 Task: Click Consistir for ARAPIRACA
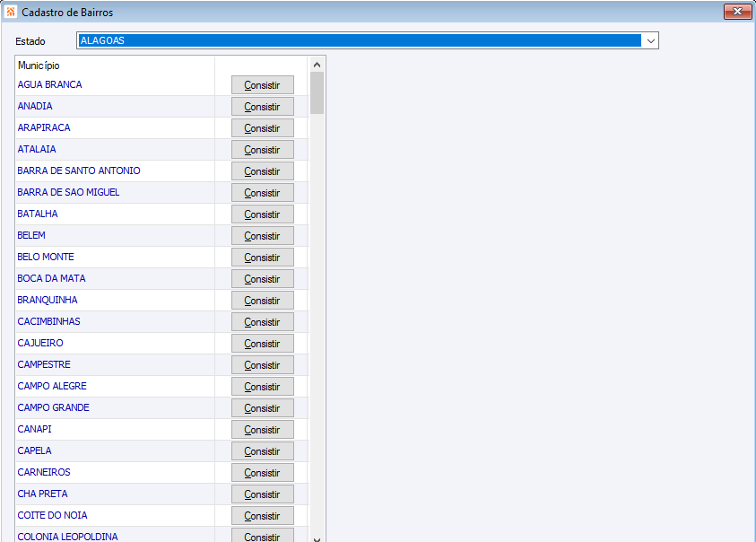[x=262, y=128]
